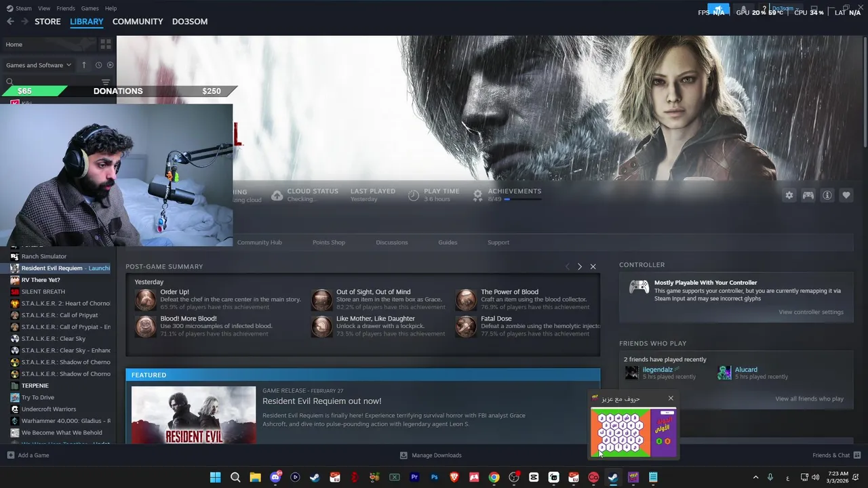The height and width of the screenshot is (488, 868).
Task: Sort library with the up arrow icon
Action: pos(84,65)
